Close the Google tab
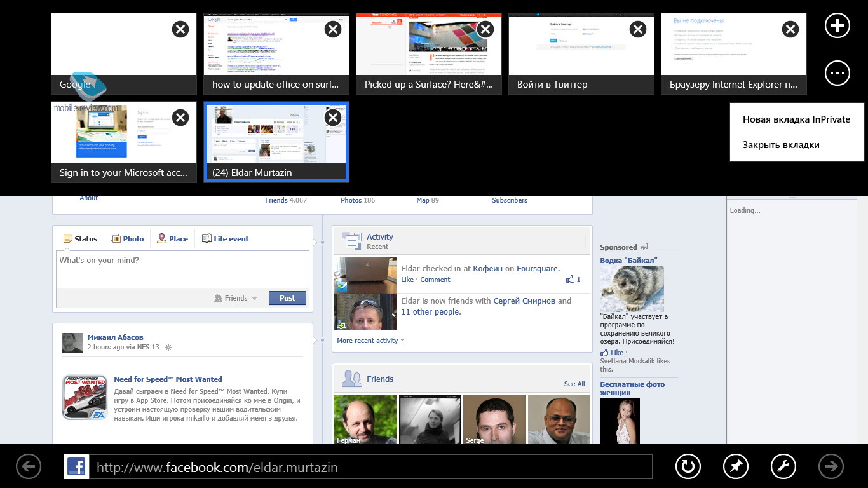This screenshot has width=868, height=488. click(x=180, y=29)
